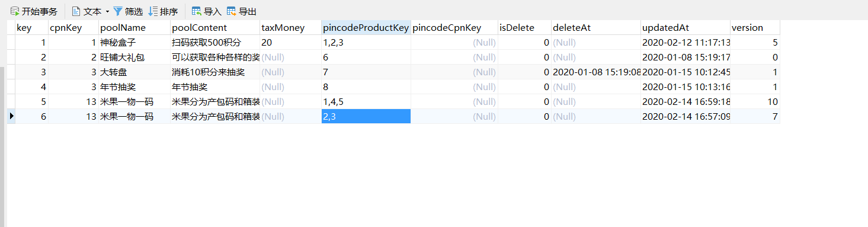Select the updatedAt cell 2020-02-12 11:17:13
The width and height of the screenshot is (868, 227).
click(x=686, y=43)
